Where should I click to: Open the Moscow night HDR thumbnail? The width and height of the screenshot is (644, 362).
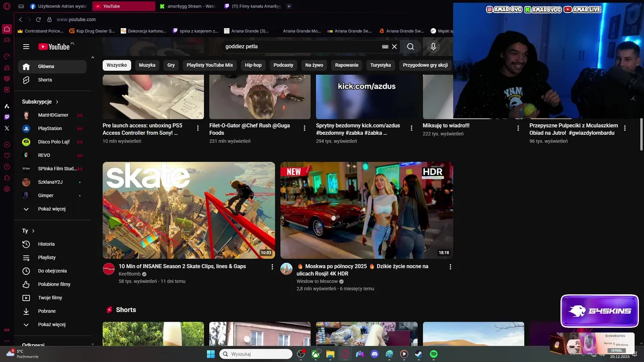tap(367, 210)
